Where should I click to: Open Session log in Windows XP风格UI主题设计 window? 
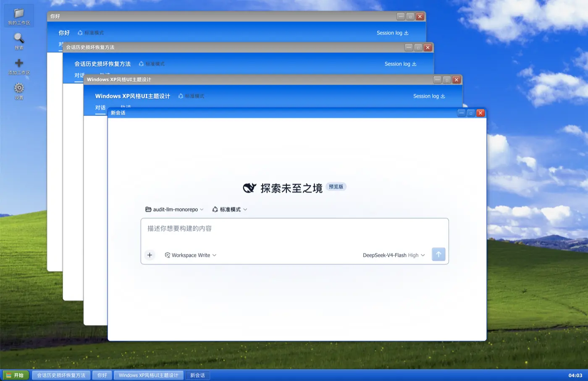429,96
